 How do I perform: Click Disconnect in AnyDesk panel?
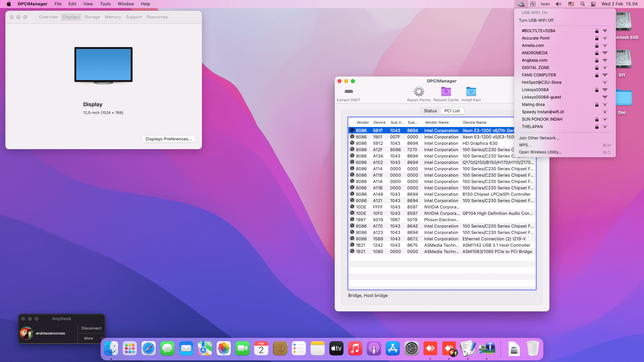tap(91, 328)
